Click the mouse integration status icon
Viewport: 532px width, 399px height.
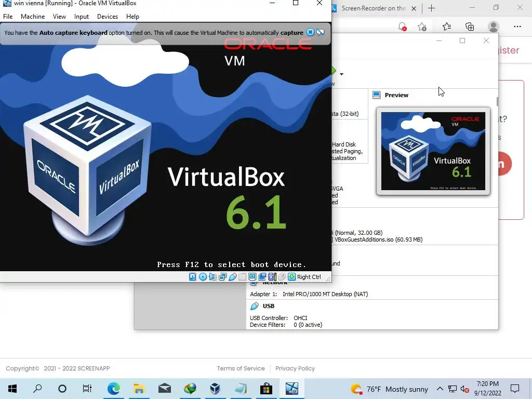(x=282, y=277)
